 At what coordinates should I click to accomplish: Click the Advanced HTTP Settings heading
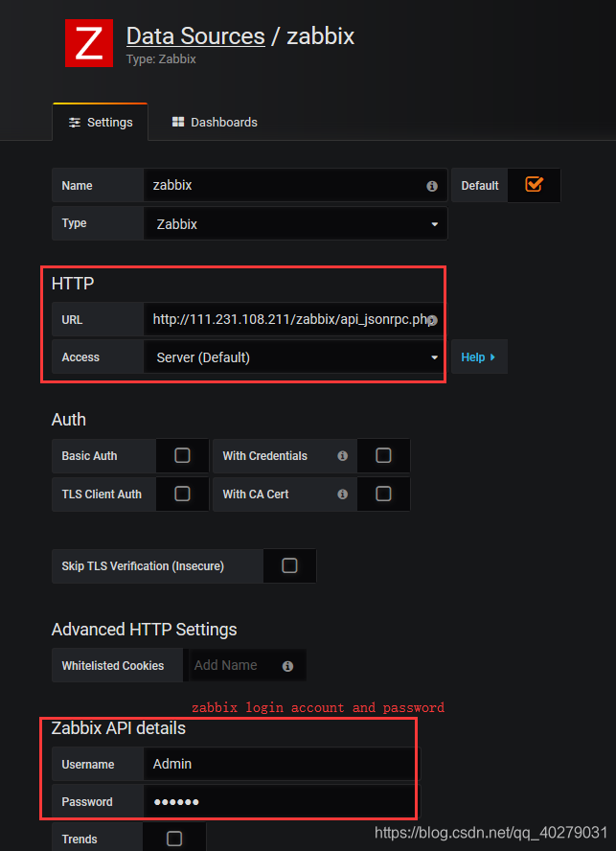[145, 630]
